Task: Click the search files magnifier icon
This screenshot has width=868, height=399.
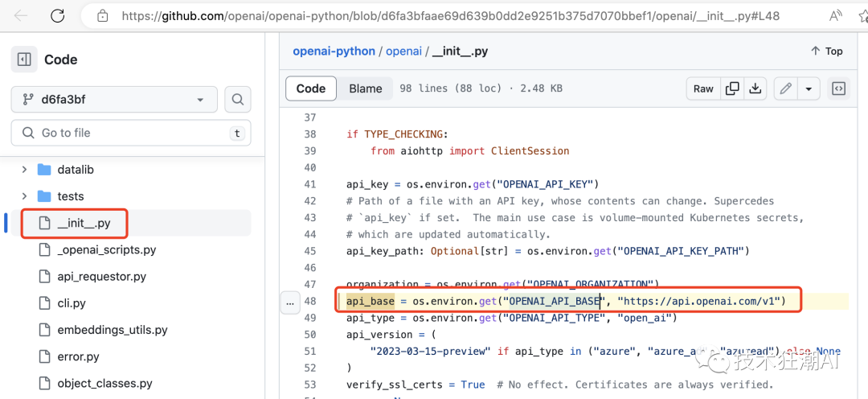Action: click(x=237, y=100)
